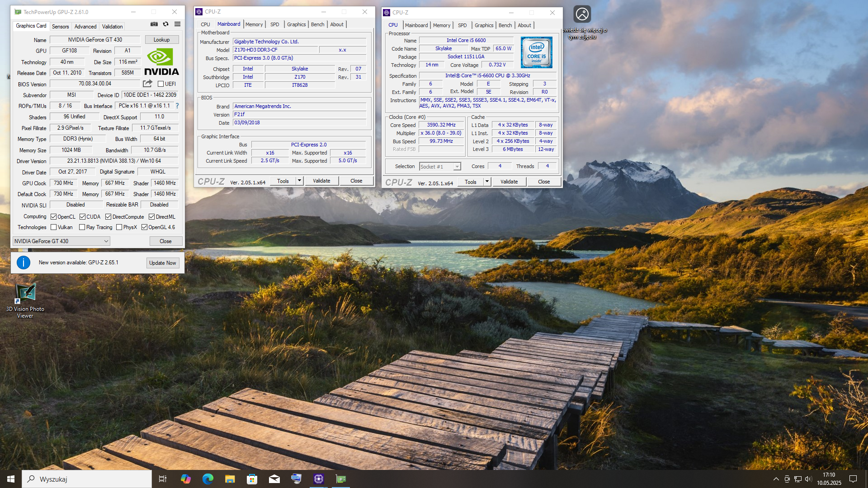Open the Memory tab in the Mainboard CPU-Z window
The height and width of the screenshot is (488, 868).
tap(254, 24)
